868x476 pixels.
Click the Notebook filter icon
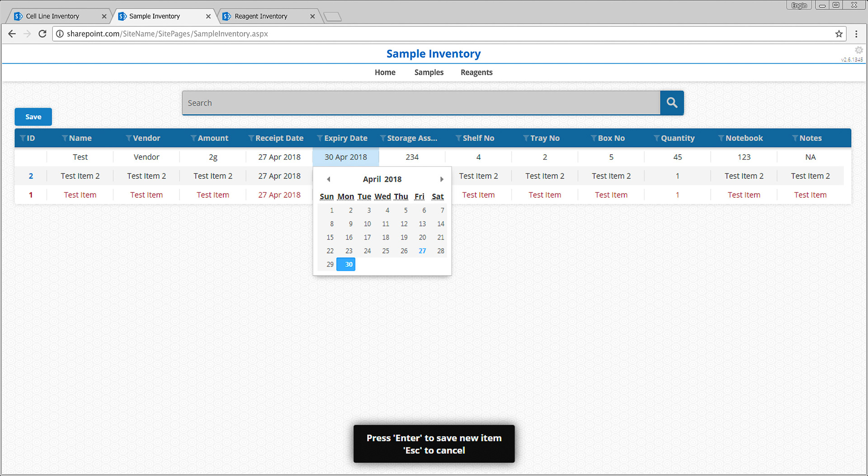pos(722,138)
